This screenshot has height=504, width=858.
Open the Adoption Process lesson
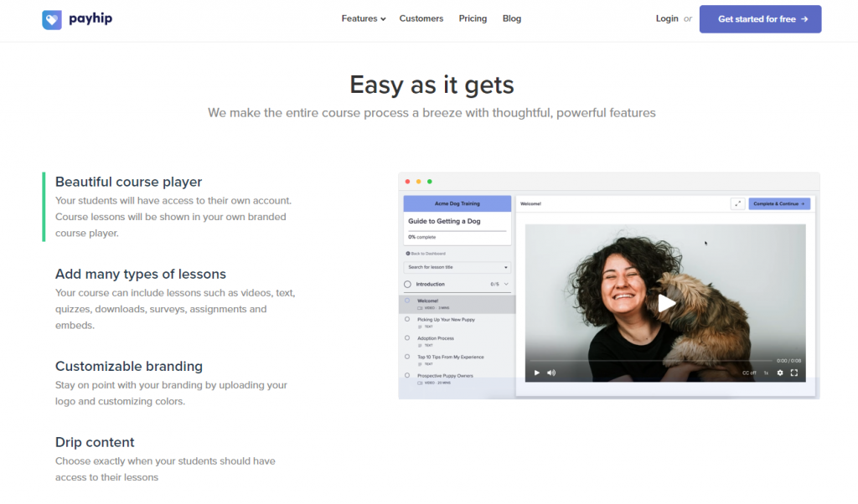coord(436,338)
